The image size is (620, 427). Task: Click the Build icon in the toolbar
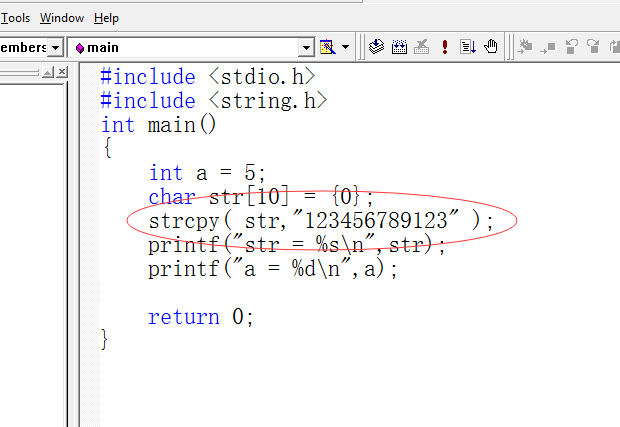pyautogui.click(x=399, y=46)
